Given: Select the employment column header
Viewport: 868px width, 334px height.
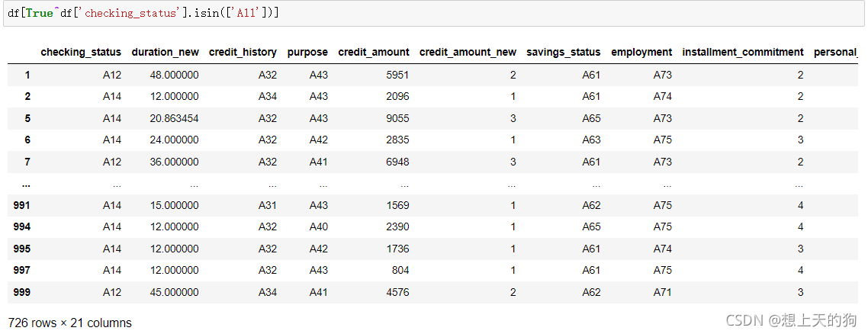Looking at the screenshot, I should [641, 52].
